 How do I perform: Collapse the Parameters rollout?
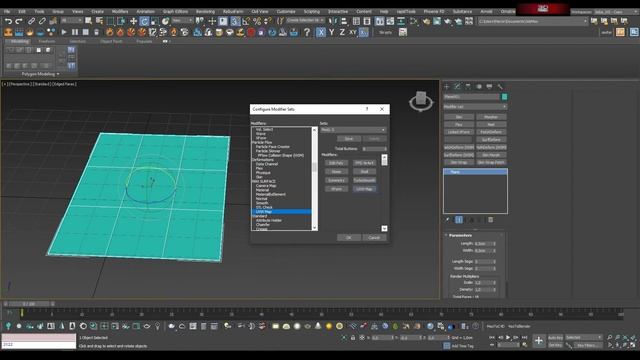[x=460, y=236]
